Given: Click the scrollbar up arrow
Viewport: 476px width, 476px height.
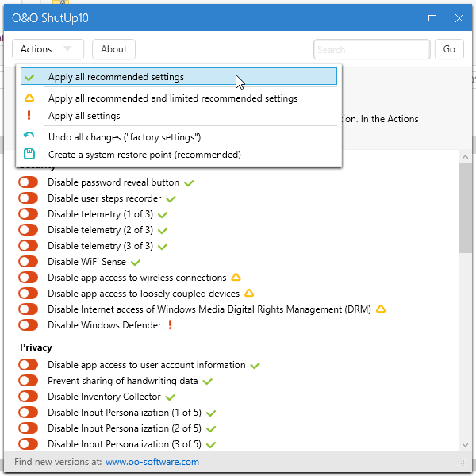Looking at the screenshot, I should [465, 157].
